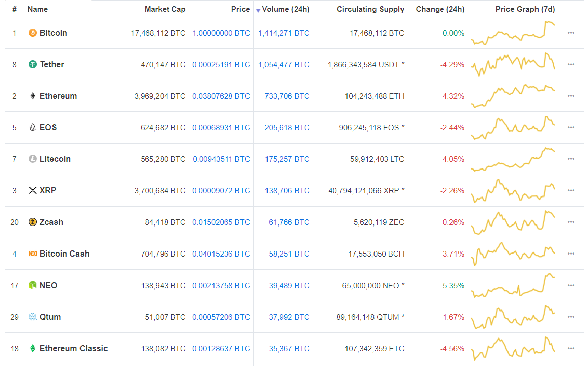Click Ethereum price 0.03807628 BTC link
The width and height of the screenshot is (588, 366).
point(221,96)
